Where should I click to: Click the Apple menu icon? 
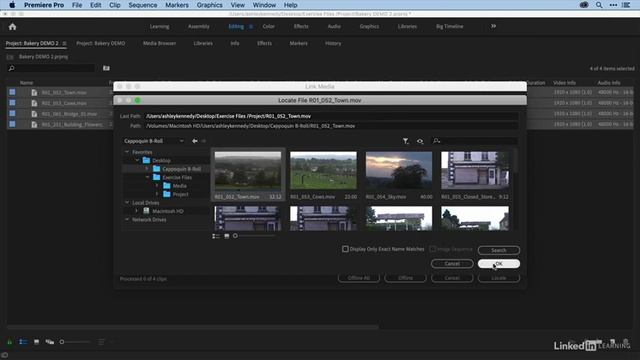pos(12,5)
